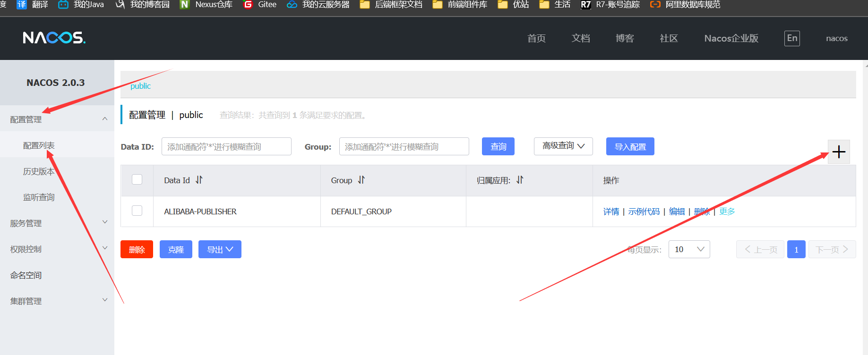This screenshot has width=868, height=355.
Task: Open the 导出 dropdown button
Action: click(220, 249)
